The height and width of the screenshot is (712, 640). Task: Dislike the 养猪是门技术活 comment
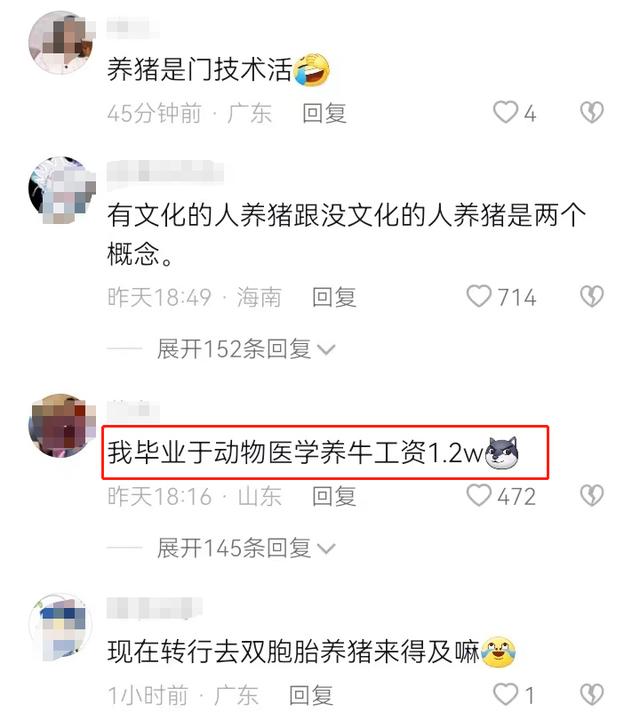592,112
